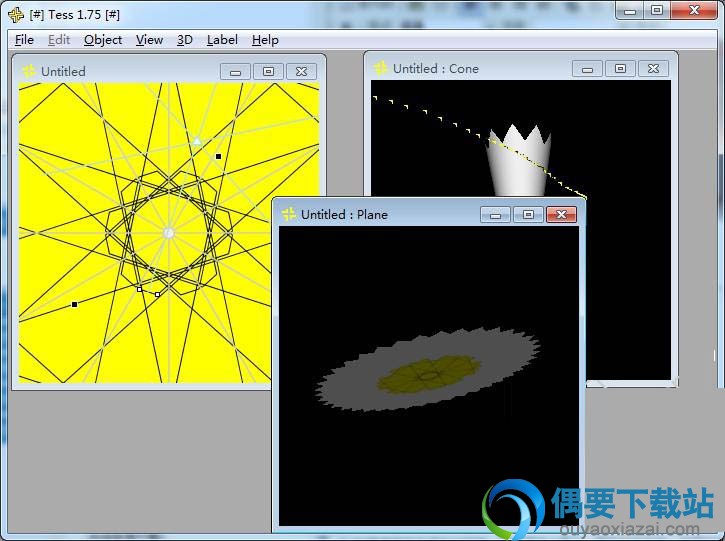The height and width of the screenshot is (541, 725).
Task: Click the Untitled : Cone window icon
Action: 381,68
